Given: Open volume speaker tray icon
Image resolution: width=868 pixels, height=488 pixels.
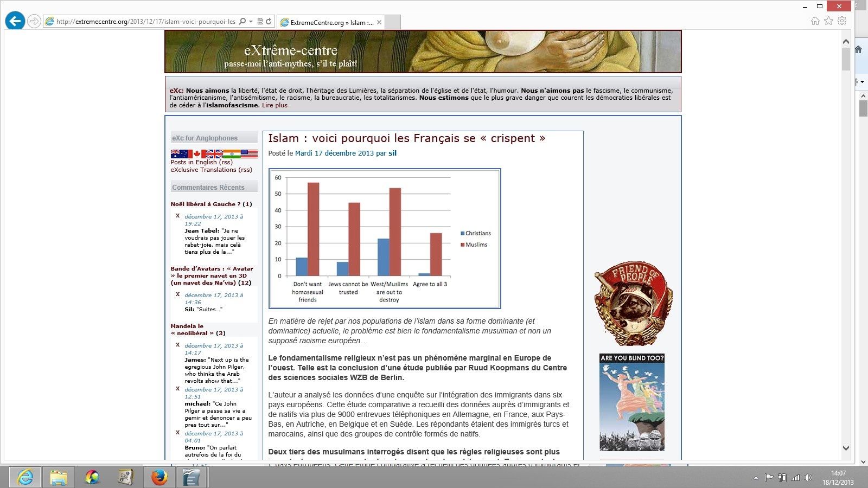Looking at the screenshot, I should (808, 478).
